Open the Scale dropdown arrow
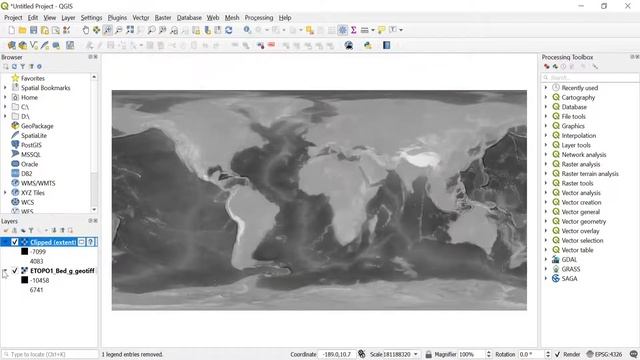The height and width of the screenshot is (360, 640). coord(416,354)
